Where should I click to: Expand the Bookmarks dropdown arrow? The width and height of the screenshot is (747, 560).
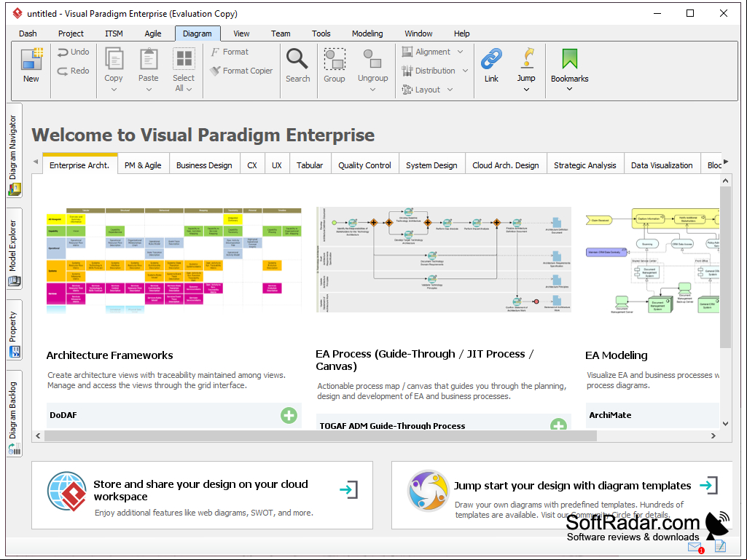[x=570, y=89]
